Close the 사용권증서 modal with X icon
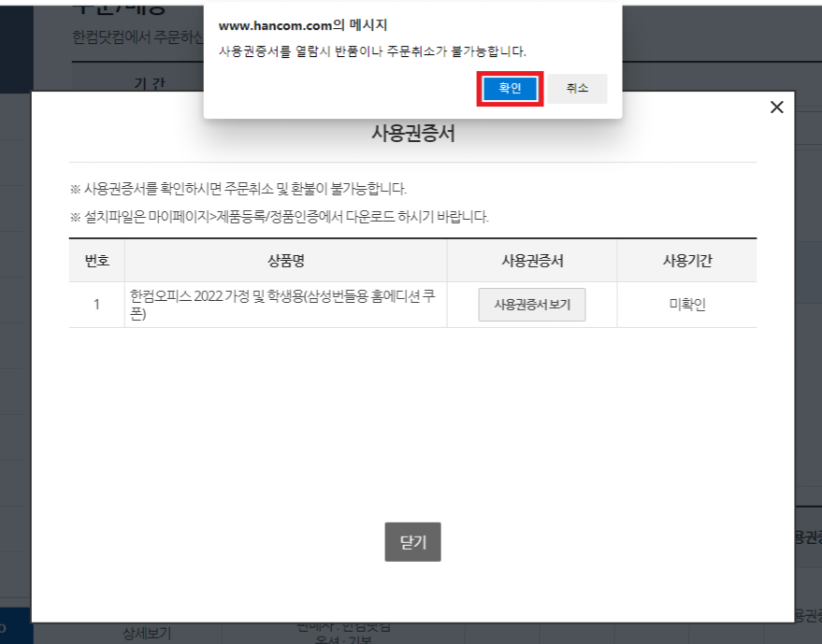The width and height of the screenshot is (822, 644). point(777,107)
